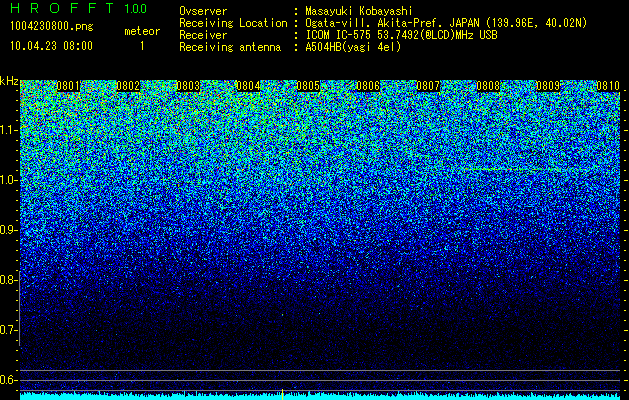Click the 0804 time marker
This screenshot has height=400, width=629.
point(248,86)
